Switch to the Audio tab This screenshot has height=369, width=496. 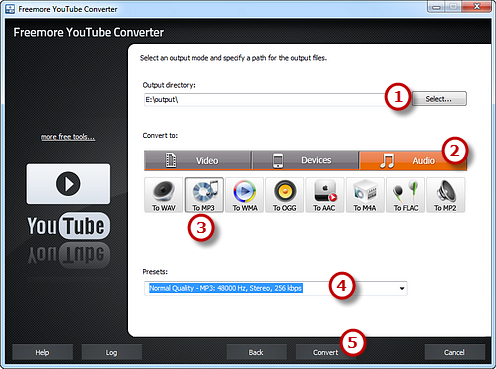tap(413, 160)
